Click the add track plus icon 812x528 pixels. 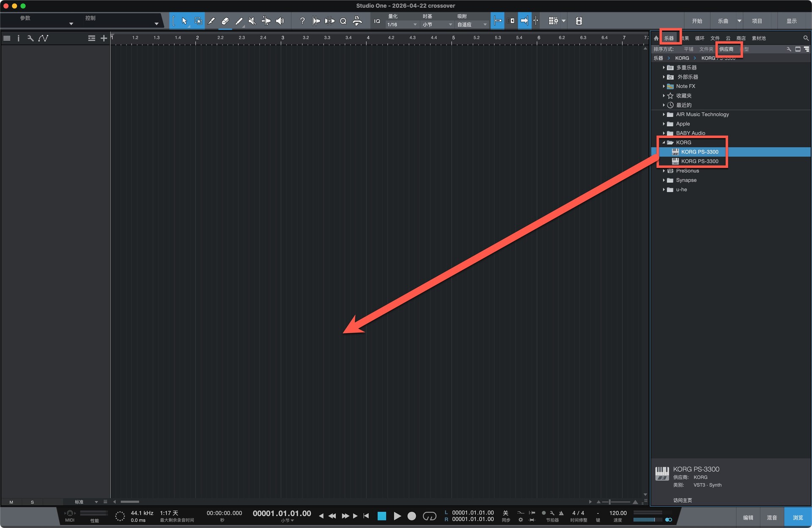(x=104, y=38)
